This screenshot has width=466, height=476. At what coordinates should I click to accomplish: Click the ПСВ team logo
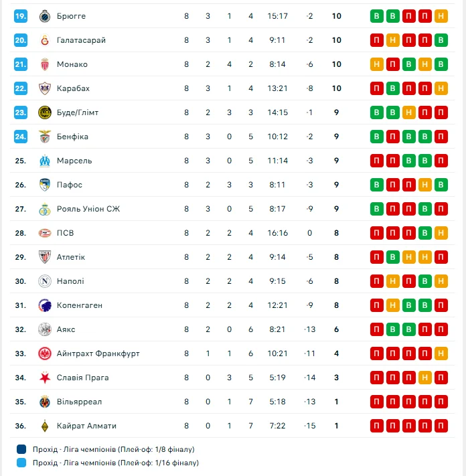click(45, 233)
